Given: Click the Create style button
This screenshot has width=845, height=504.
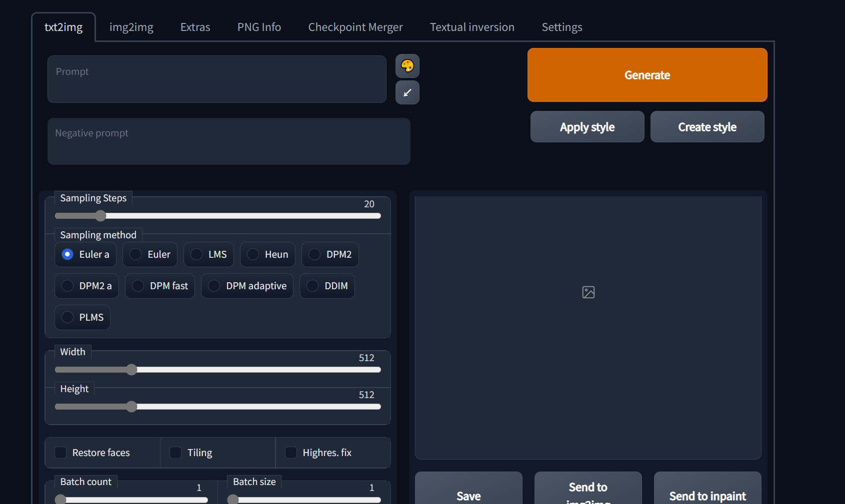Looking at the screenshot, I should click(707, 127).
